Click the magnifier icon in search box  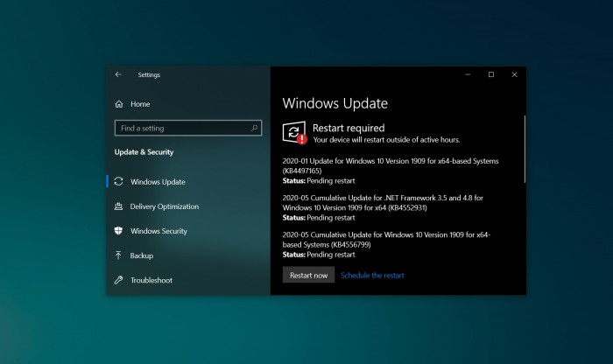pyautogui.click(x=255, y=128)
